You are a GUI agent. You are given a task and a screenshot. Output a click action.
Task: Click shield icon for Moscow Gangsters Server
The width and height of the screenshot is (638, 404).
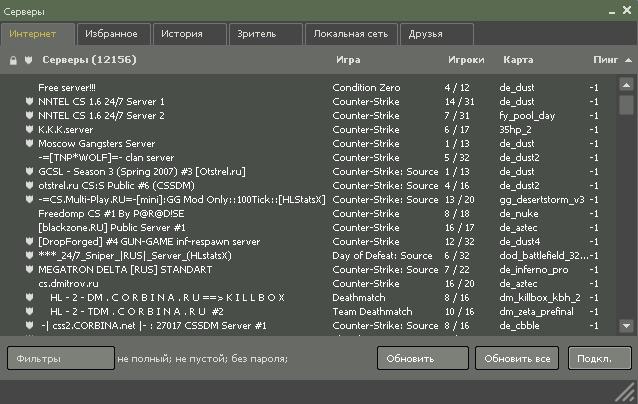tap(29, 143)
